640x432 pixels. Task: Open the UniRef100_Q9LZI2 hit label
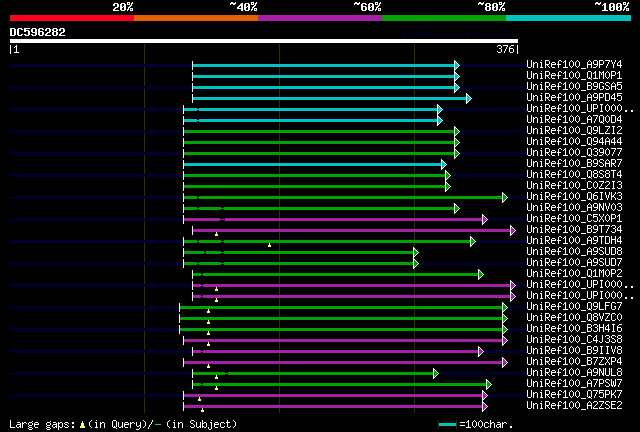pyautogui.click(x=574, y=131)
